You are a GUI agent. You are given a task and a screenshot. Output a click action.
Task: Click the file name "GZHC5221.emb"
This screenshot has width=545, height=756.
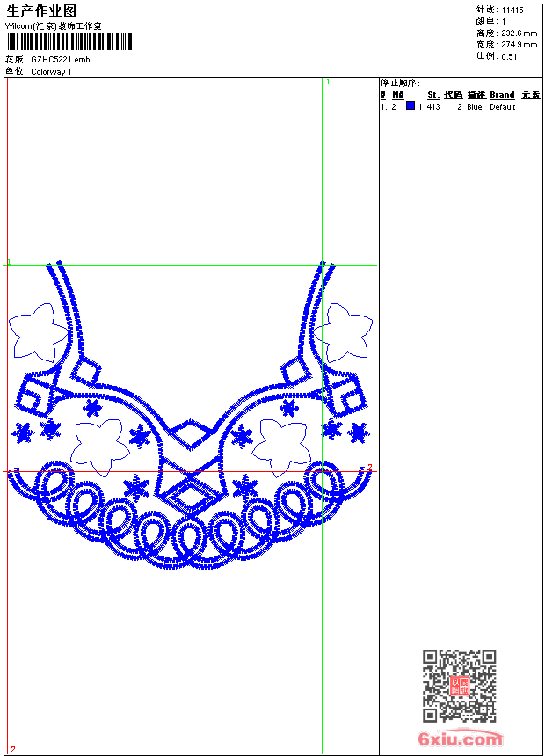point(61,60)
